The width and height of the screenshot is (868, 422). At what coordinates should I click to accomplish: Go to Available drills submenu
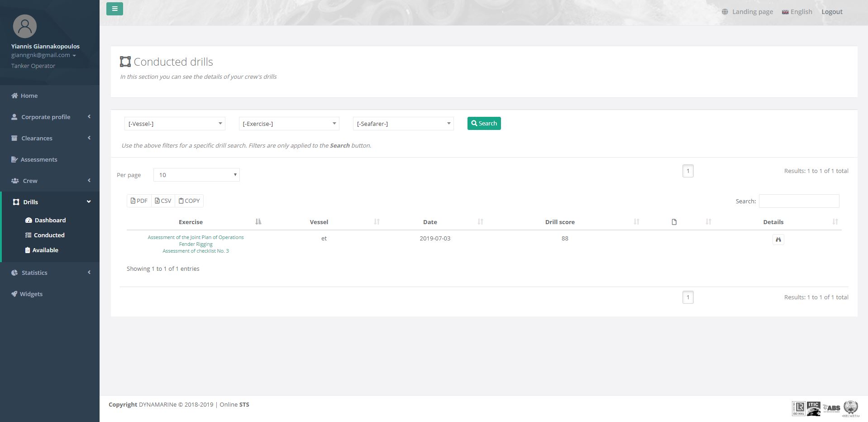[x=45, y=250]
